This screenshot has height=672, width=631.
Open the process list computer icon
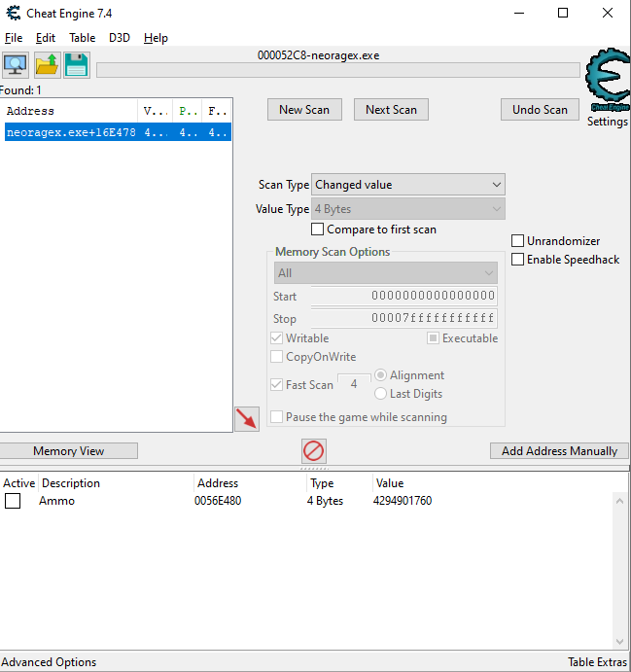coord(16,65)
